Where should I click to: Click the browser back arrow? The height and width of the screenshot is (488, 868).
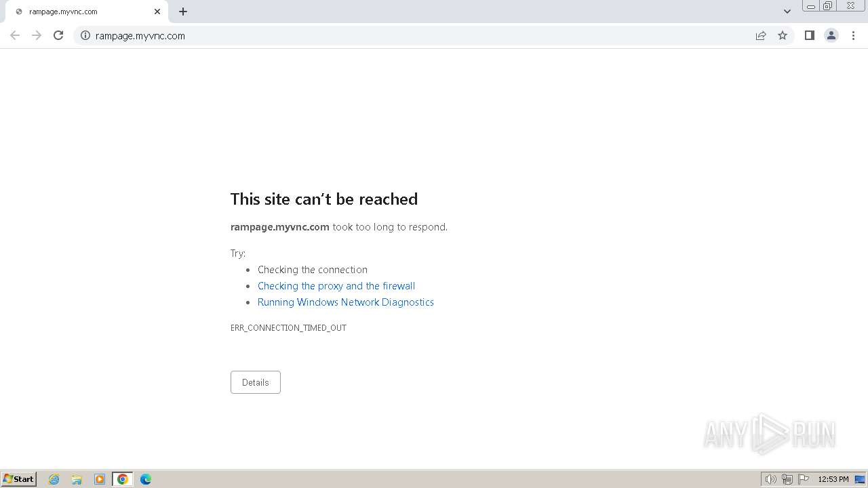tap(15, 35)
